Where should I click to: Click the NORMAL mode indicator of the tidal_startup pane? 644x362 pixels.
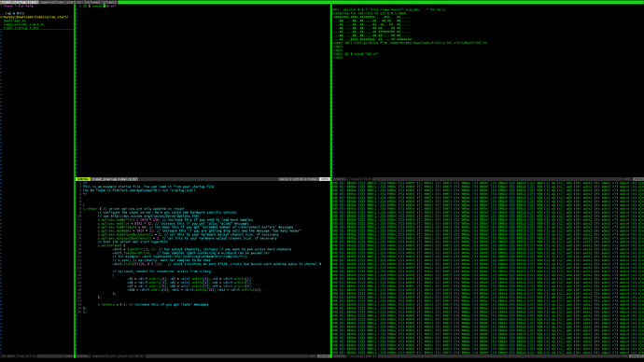click(83, 179)
